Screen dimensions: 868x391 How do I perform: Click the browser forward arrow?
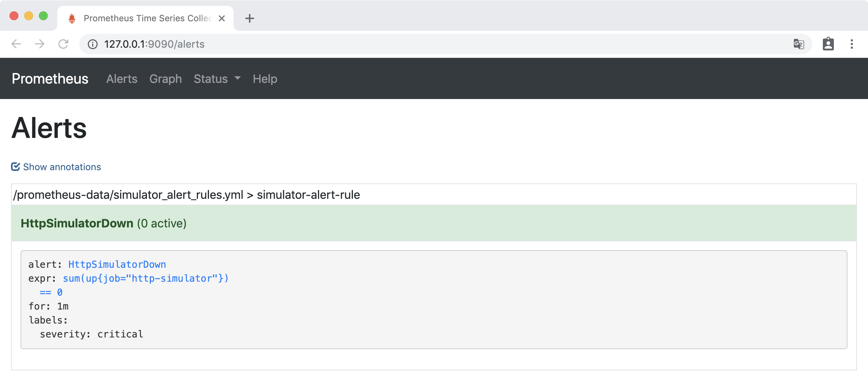(x=40, y=44)
